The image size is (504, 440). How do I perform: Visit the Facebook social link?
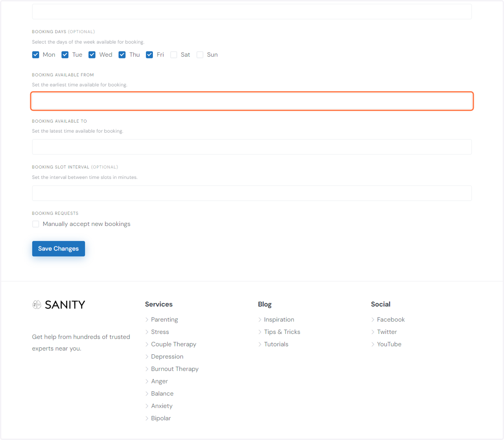[x=391, y=320]
